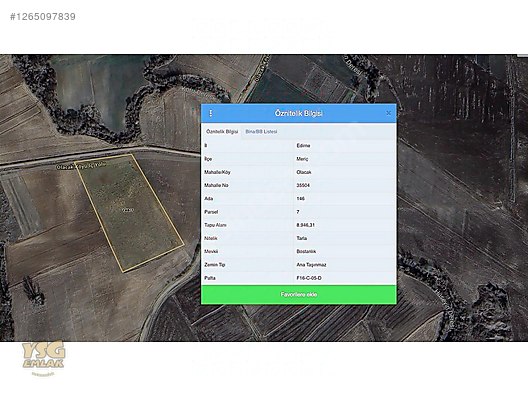Click the listing number #1265097839
This screenshot has height=396, width=528.
click(x=43, y=17)
